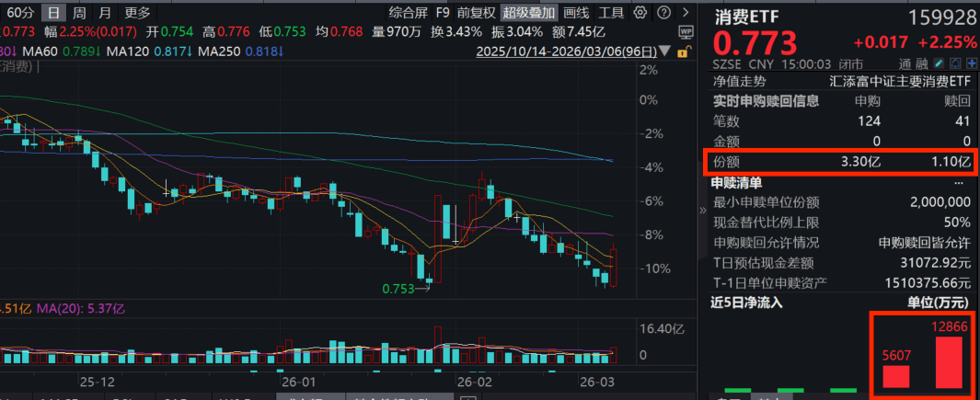Viewport: 980px width, 400px height.
Task: Add ETF to watchlist with plus icon
Action: pyautogui.click(x=970, y=63)
